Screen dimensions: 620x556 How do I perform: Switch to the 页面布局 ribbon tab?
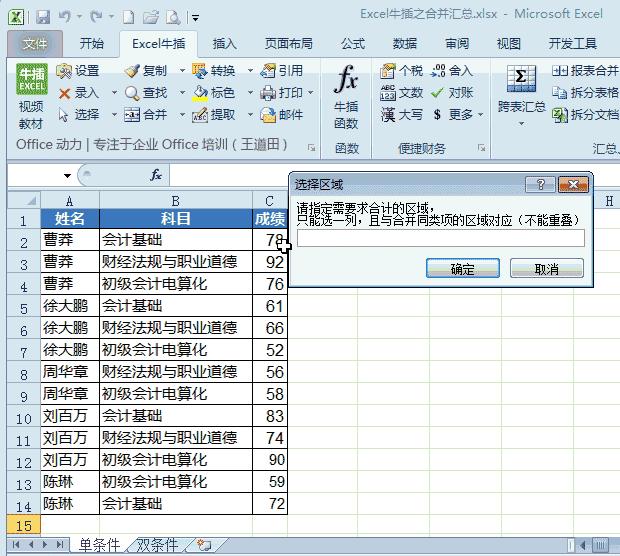tap(289, 43)
